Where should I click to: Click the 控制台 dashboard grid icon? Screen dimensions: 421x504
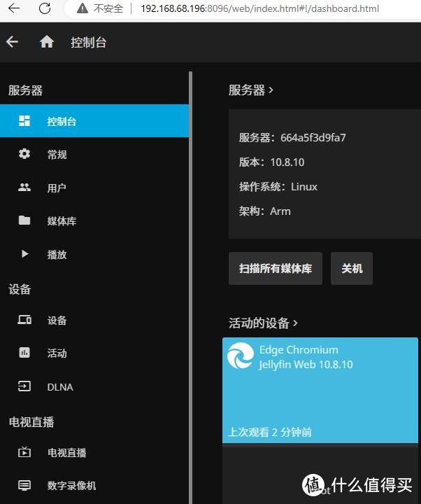click(24, 121)
